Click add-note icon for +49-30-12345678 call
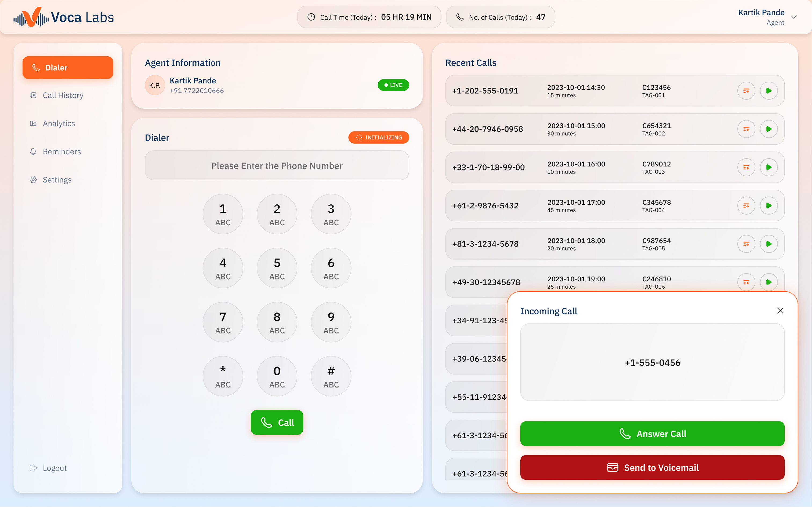This screenshot has height=507, width=812. 746,282
